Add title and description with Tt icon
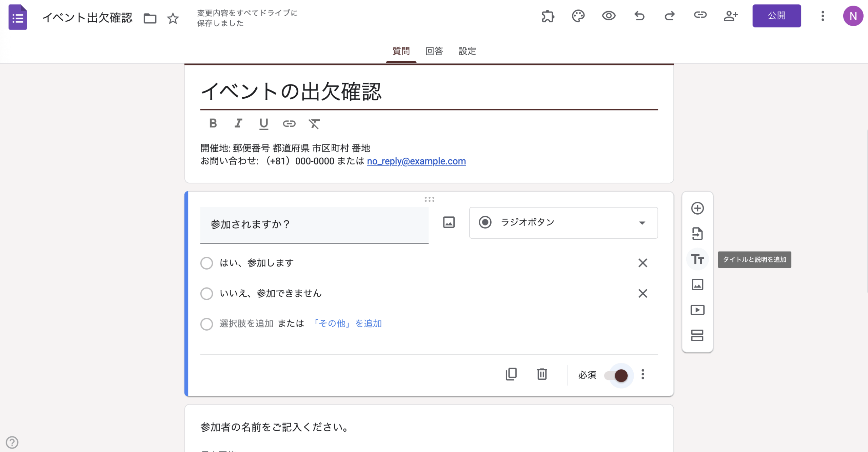This screenshot has width=868, height=452. click(697, 259)
